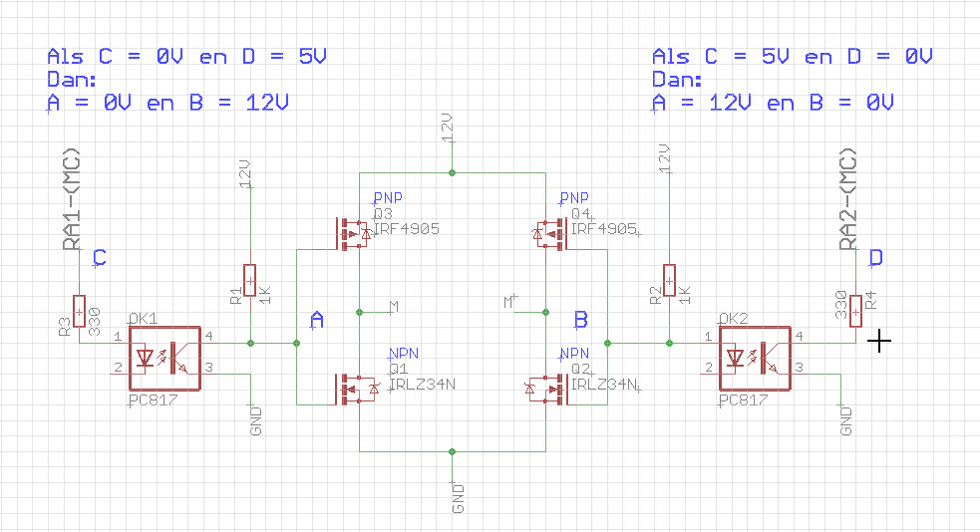Viewport: 980px width, 532px height.
Task: Select the OK1 PC817 optocoupler symbol
Action: coord(164,359)
